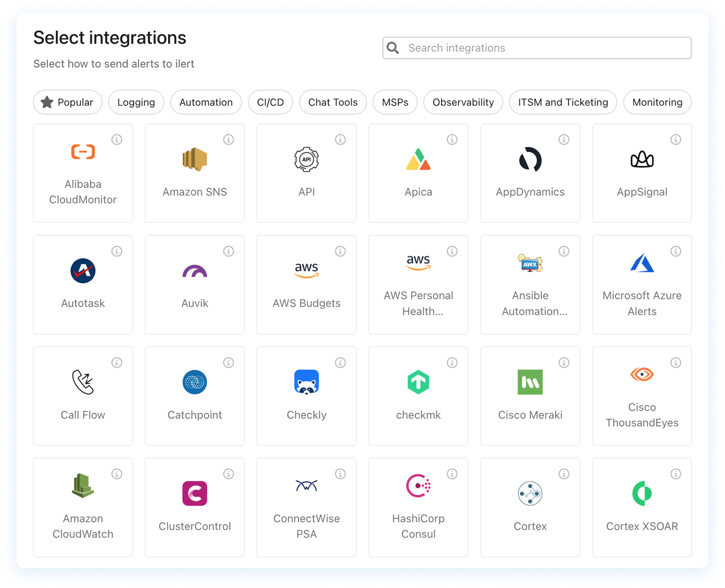Show Observability integrations
Screen dimensions: 725x588
[464, 102]
